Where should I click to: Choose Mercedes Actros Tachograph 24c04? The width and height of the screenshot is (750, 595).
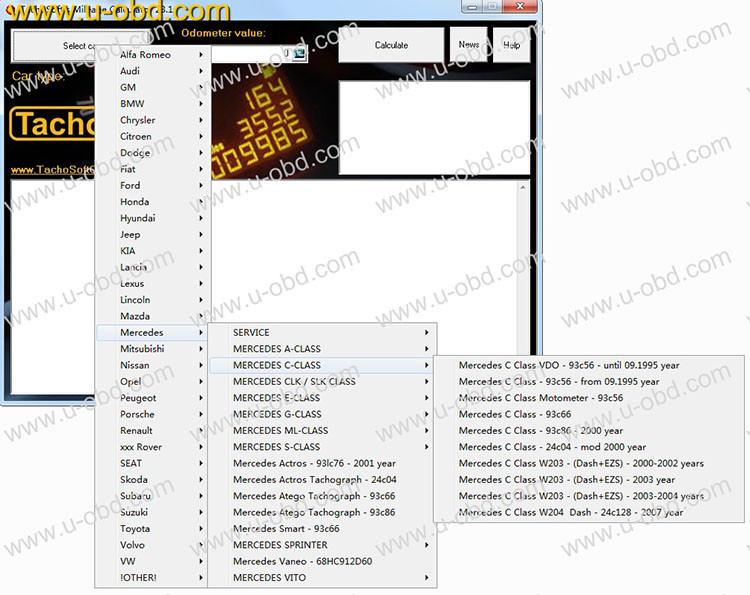321,479
